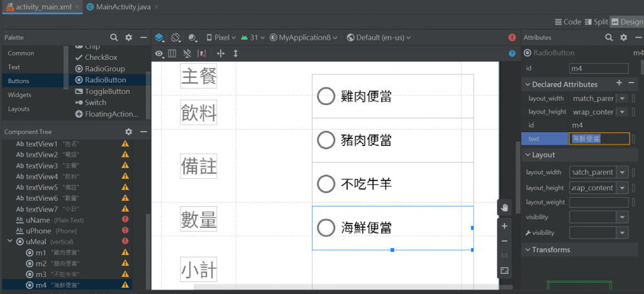Select the Widgets palette category
This screenshot has height=294, width=644.
tap(19, 95)
